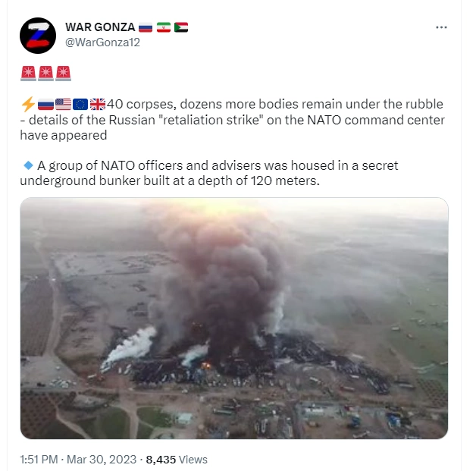
Task: Click the 8,435 Views counter
Action: coord(177,460)
